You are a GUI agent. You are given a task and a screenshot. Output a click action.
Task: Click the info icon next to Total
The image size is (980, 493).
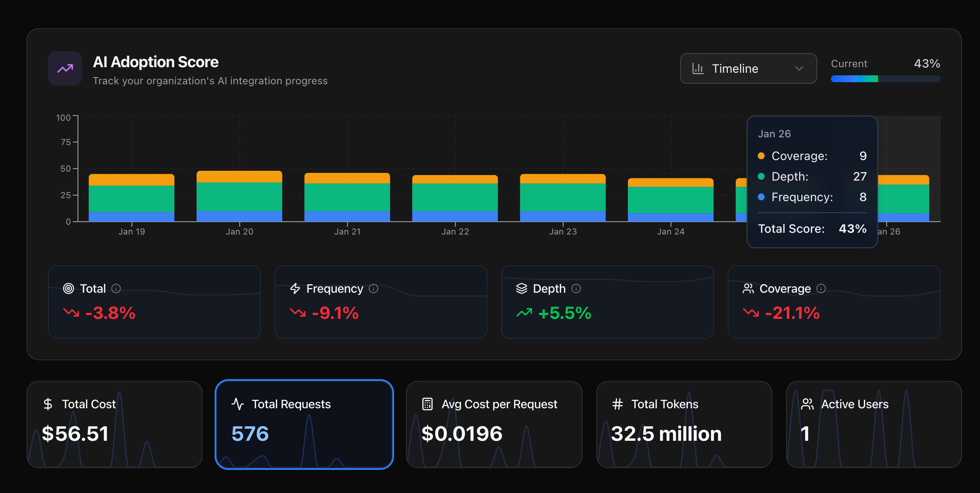pos(116,288)
